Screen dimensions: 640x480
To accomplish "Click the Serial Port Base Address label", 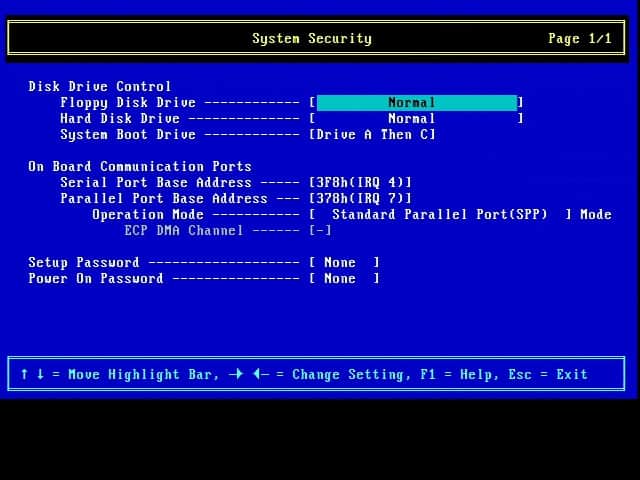I will click(156, 182).
